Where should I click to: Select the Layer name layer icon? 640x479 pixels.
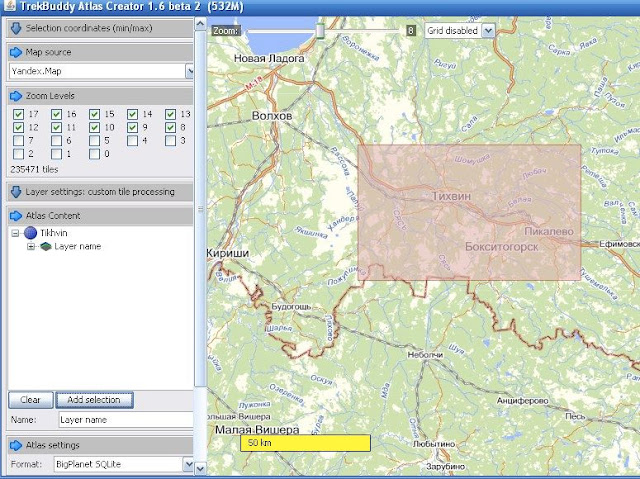(x=46, y=245)
